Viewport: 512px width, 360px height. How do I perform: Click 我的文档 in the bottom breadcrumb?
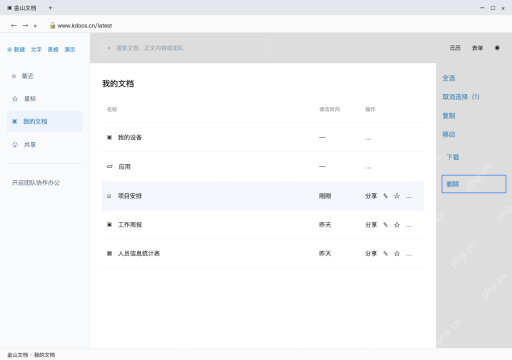(x=45, y=355)
